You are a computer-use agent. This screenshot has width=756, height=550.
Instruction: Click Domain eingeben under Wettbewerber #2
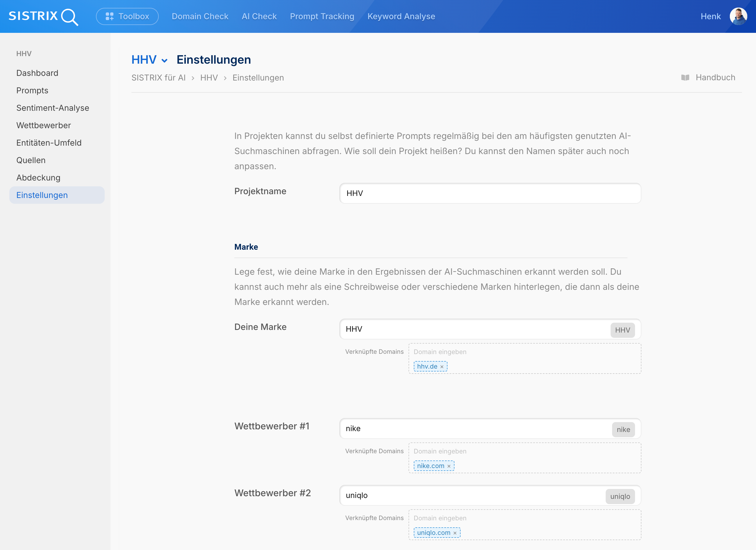pos(440,518)
